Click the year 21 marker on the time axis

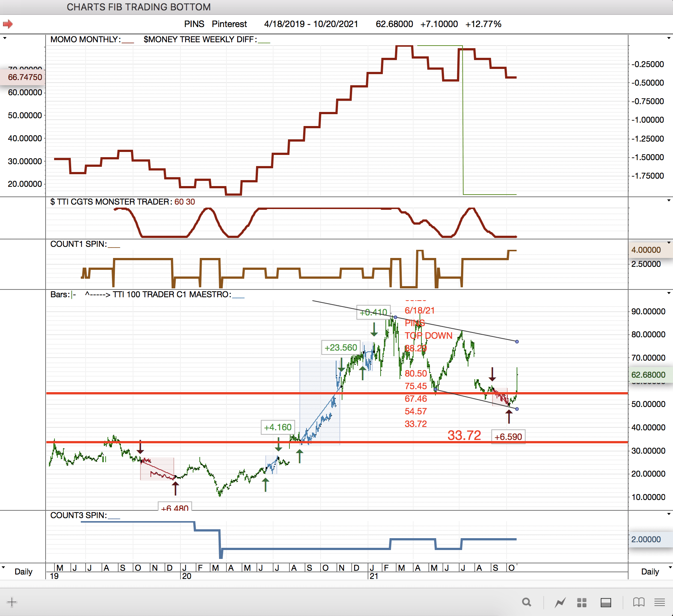coord(374,576)
